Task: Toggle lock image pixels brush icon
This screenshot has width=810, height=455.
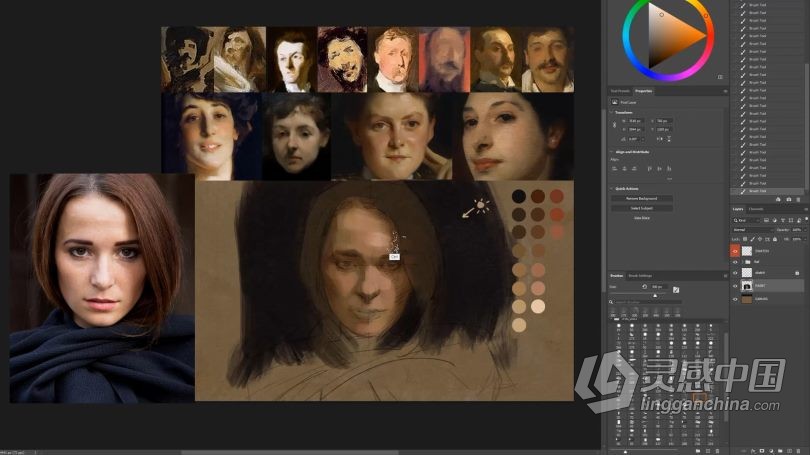Action: click(x=752, y=239)
